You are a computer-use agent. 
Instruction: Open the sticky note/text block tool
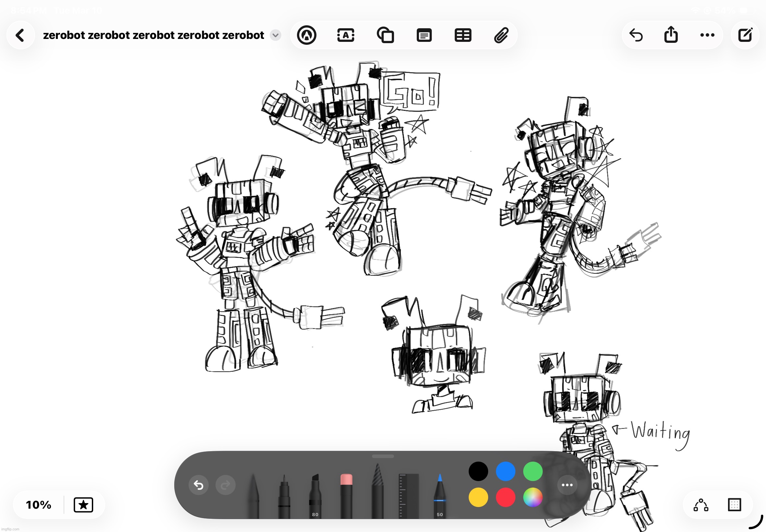click(424, 35)
